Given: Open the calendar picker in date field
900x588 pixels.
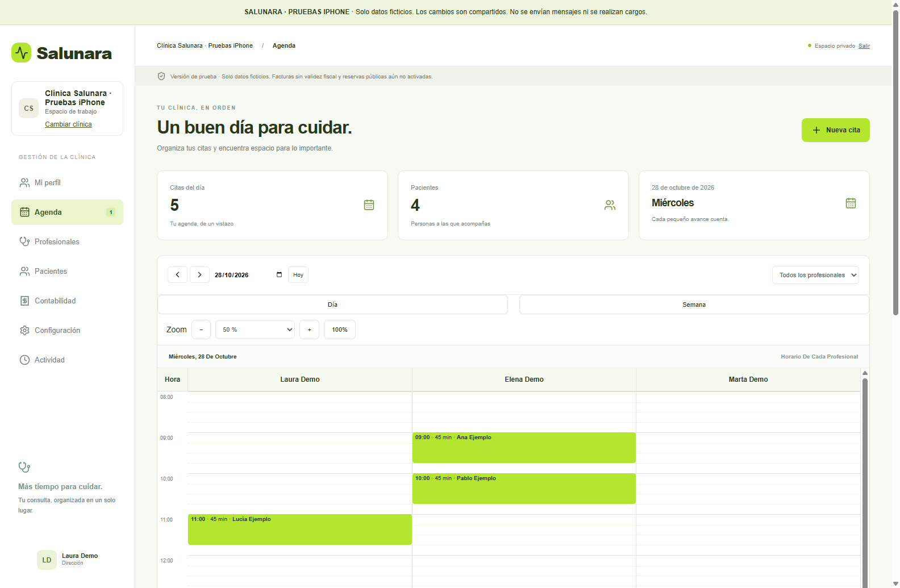Looking at the screenshot, I should (279, 275).
